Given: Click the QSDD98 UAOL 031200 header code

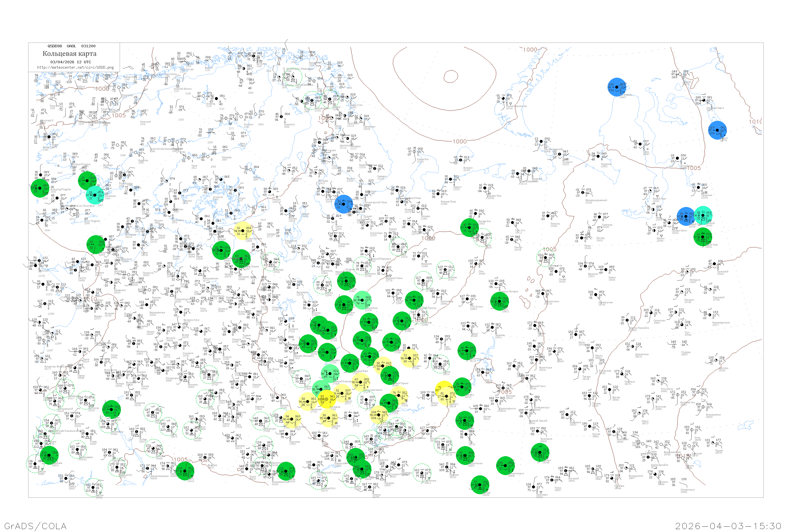Looking at the screenshot, I should coord(72,46).
